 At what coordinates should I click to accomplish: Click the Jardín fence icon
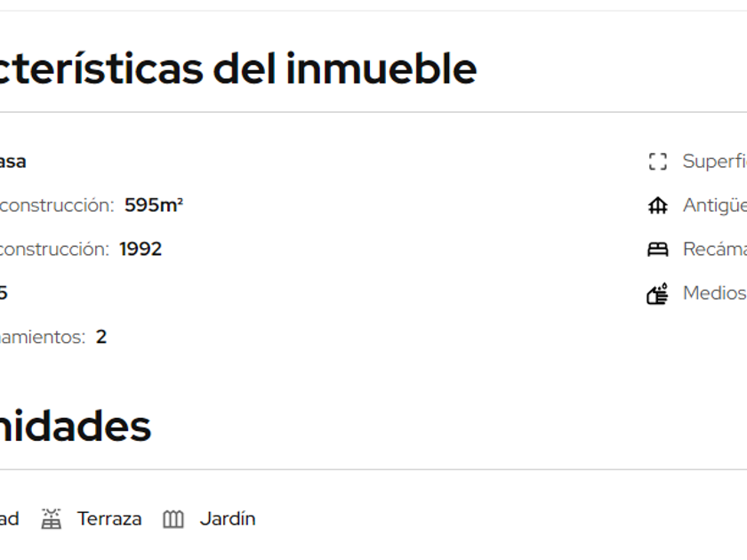pyautogui.click(x=173, y=519)
